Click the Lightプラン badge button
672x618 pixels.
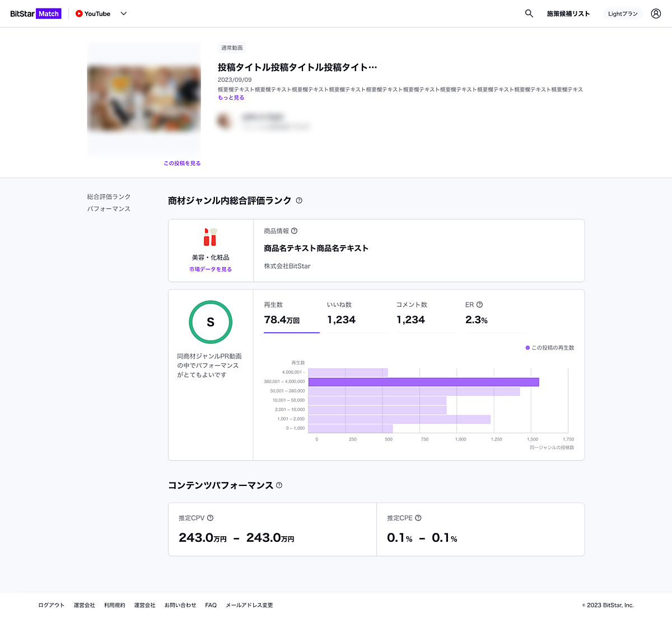point(623,13)
